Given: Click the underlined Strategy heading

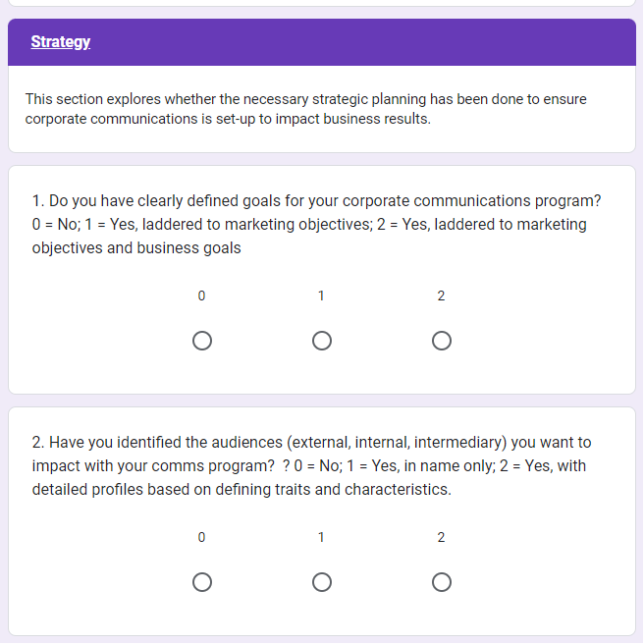Looking at the screenshot, I should (x=61, y=42).
